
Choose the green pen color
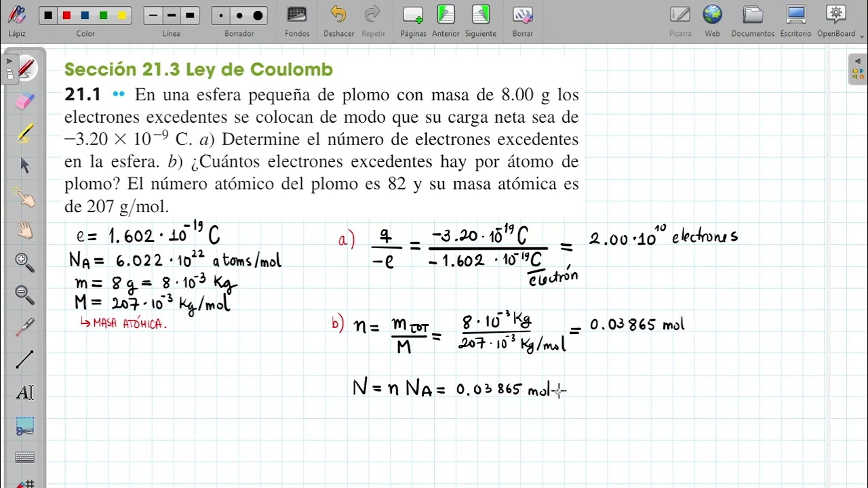(x=103, y=16)
